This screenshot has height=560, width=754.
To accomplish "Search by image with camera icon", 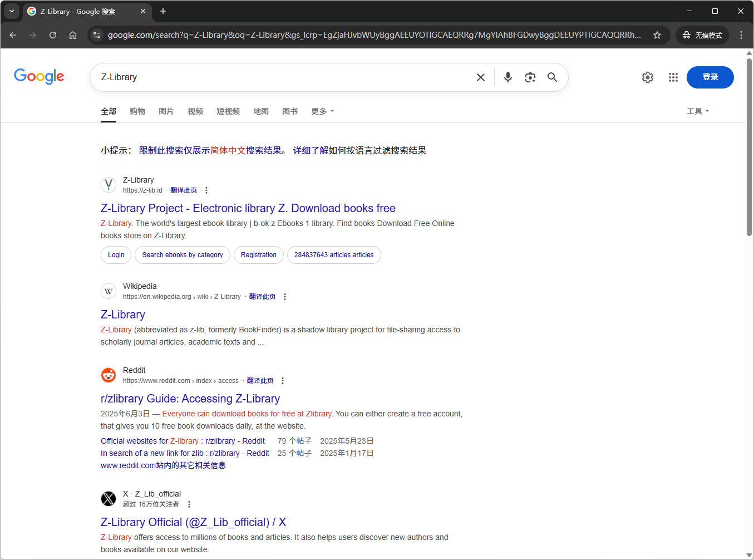I will [x=530, y=77].
